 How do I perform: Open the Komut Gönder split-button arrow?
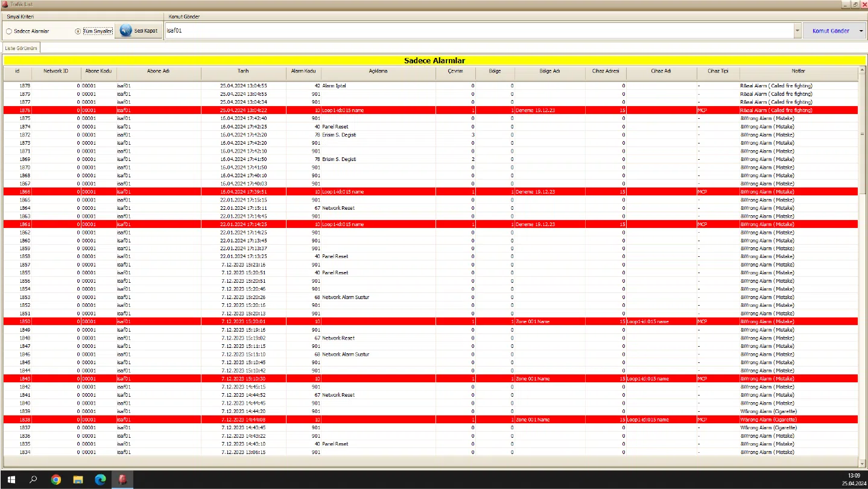(861, 31)
